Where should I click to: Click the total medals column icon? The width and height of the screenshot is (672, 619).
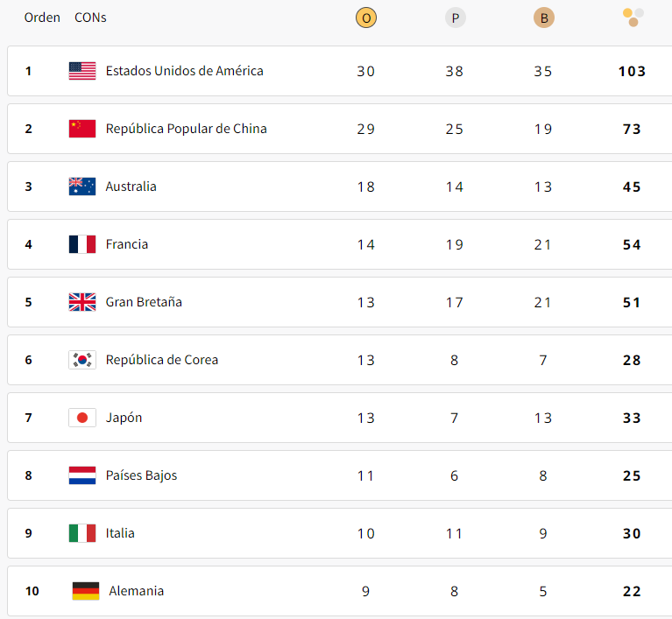(633, 17)
